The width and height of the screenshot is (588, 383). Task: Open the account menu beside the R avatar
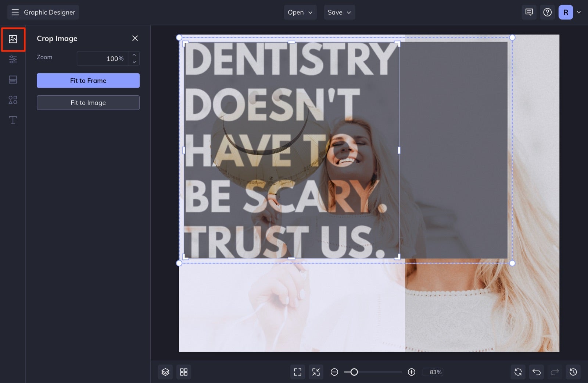(x=579, y=12)
